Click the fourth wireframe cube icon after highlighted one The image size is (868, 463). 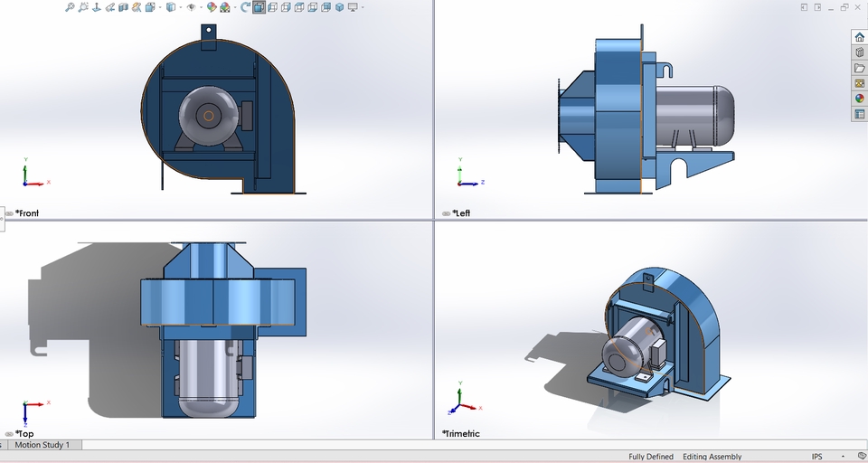tap(312, 7)
